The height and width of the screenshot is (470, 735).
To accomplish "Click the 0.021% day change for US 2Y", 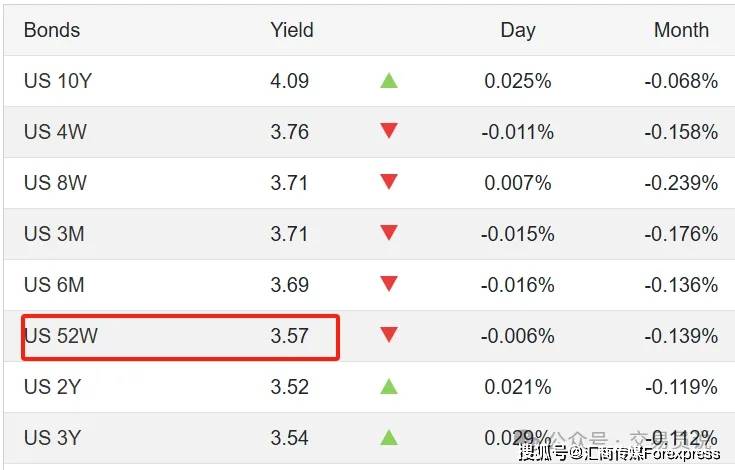I will coord(518,387).
